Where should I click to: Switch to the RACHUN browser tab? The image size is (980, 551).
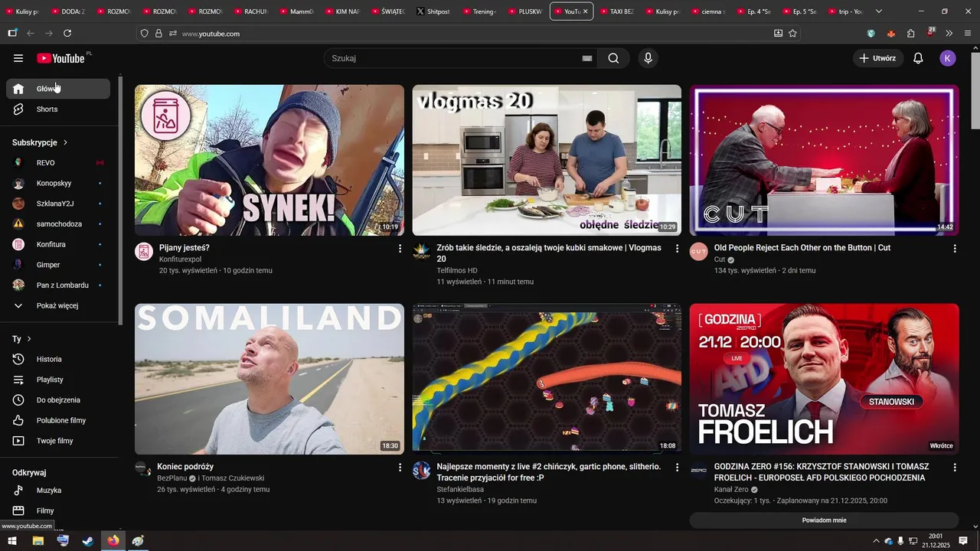tap(251, 11)
